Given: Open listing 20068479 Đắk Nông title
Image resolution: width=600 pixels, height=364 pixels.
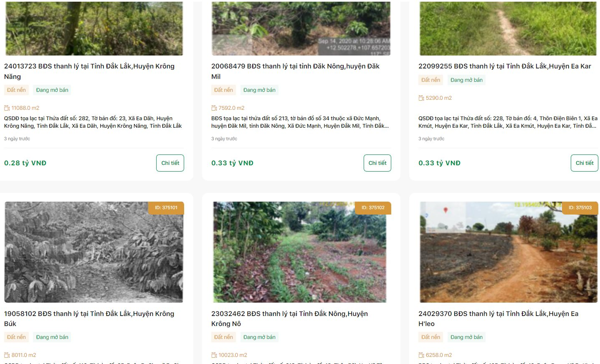Looking at the screenshot, I should point(295,71).
